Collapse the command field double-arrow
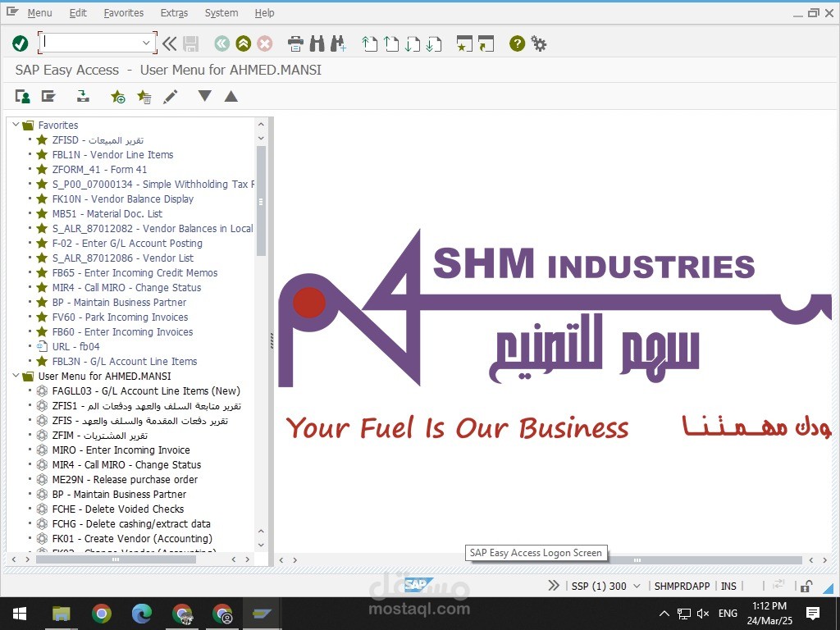The height and width of the screenshot is (630, 840). click(x=169, y=43)
